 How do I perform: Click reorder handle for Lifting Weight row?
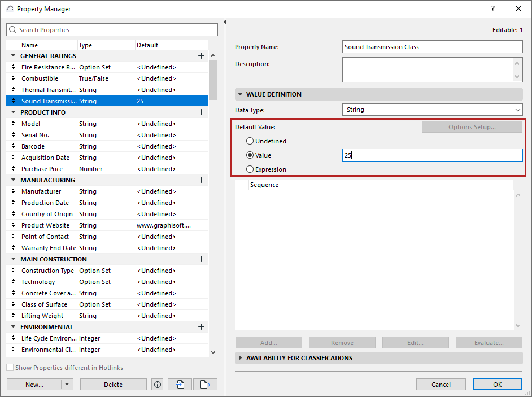(13, 316)
